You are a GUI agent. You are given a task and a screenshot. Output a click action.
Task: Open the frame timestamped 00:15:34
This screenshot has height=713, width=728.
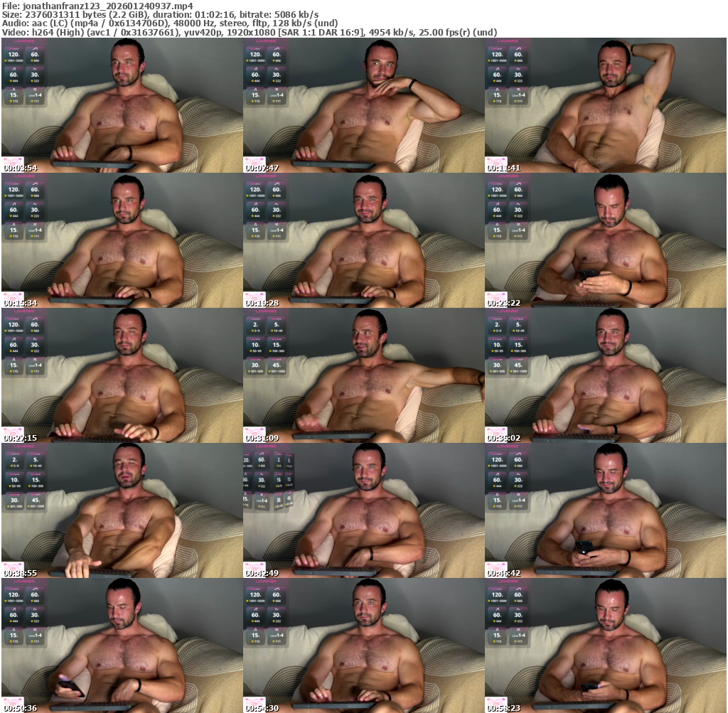click(x=122, y=240)
